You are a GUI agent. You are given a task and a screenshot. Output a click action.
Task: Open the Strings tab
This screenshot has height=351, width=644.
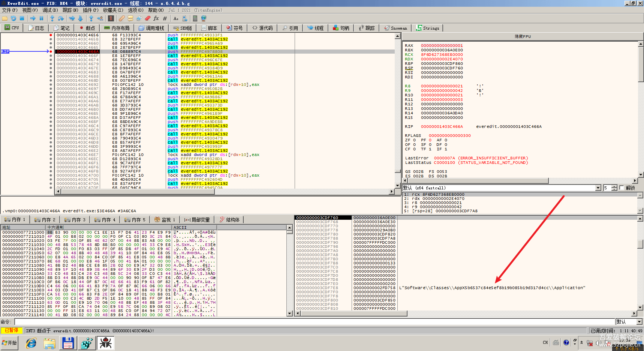pyautogui.click(x=428, y=28)
